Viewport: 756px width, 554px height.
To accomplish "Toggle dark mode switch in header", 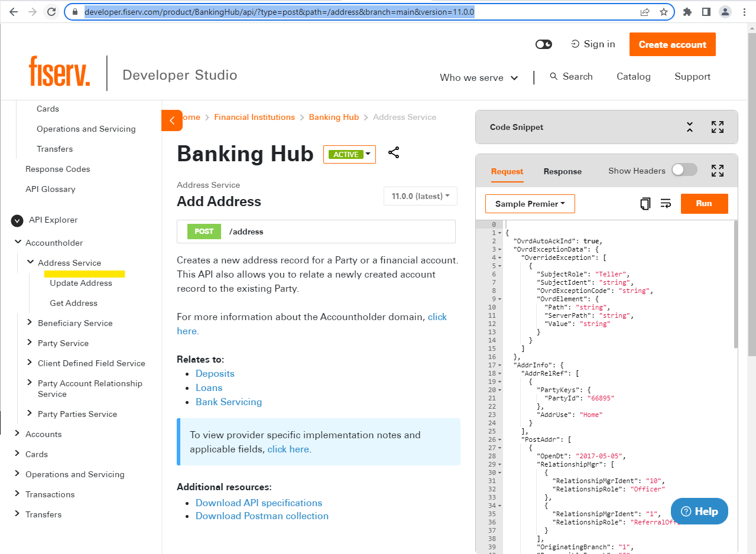I will (x=544, y=44).
